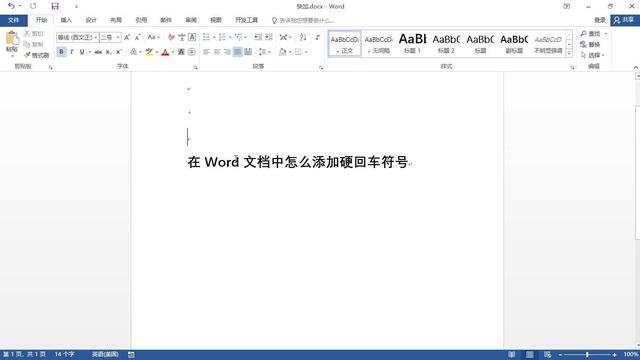Open the font size dropdown

(118, 38)
